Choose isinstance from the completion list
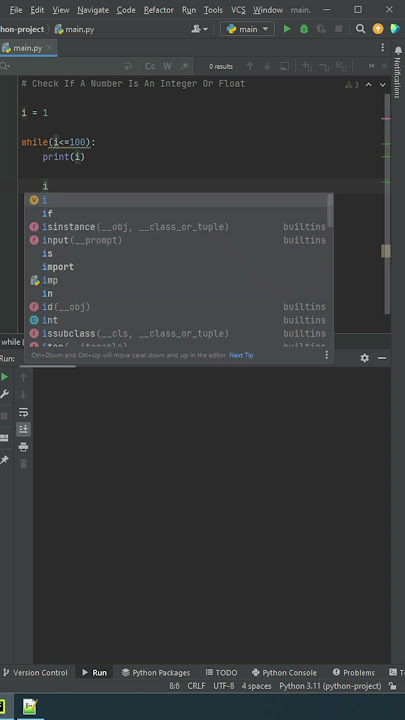Screen dimensions: 405x720 [x=179, y=227]
